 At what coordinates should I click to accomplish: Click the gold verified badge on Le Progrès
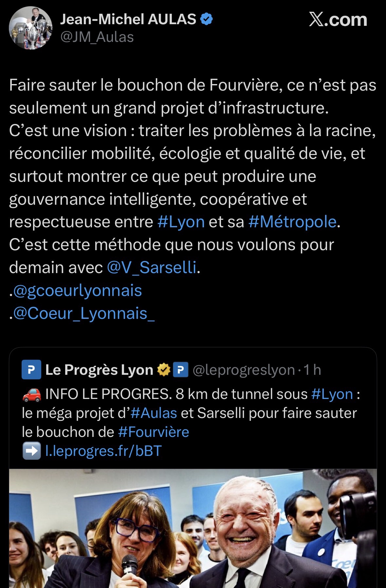pyautogui.click(x=164, y=370)
